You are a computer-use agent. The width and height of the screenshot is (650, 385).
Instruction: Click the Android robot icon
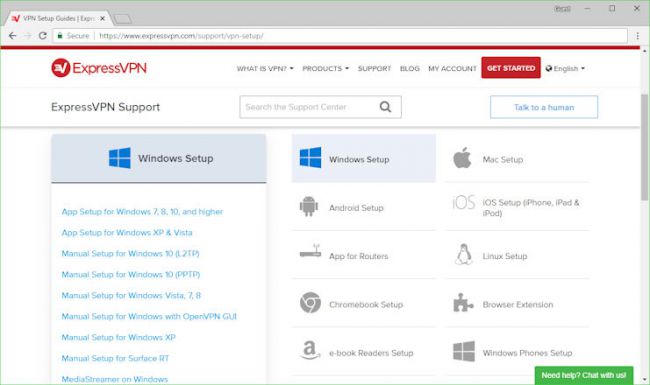pyautogui.click(x=309, y=206)
